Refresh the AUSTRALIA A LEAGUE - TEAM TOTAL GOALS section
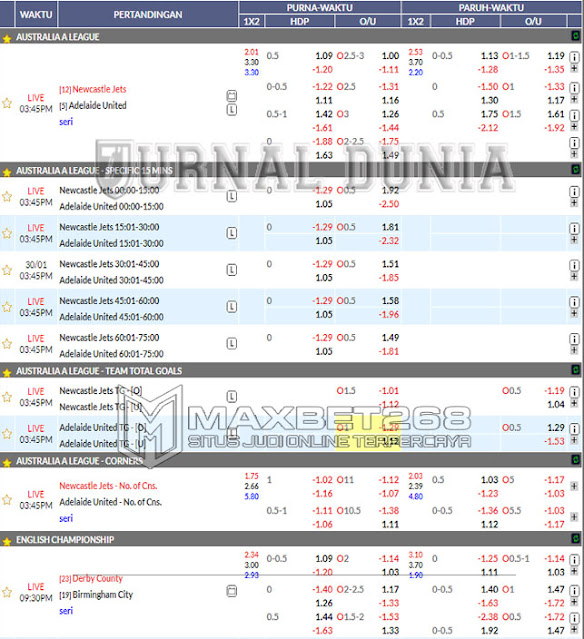The height and width of the screenshot is (639, 584). tap(575, 370)
